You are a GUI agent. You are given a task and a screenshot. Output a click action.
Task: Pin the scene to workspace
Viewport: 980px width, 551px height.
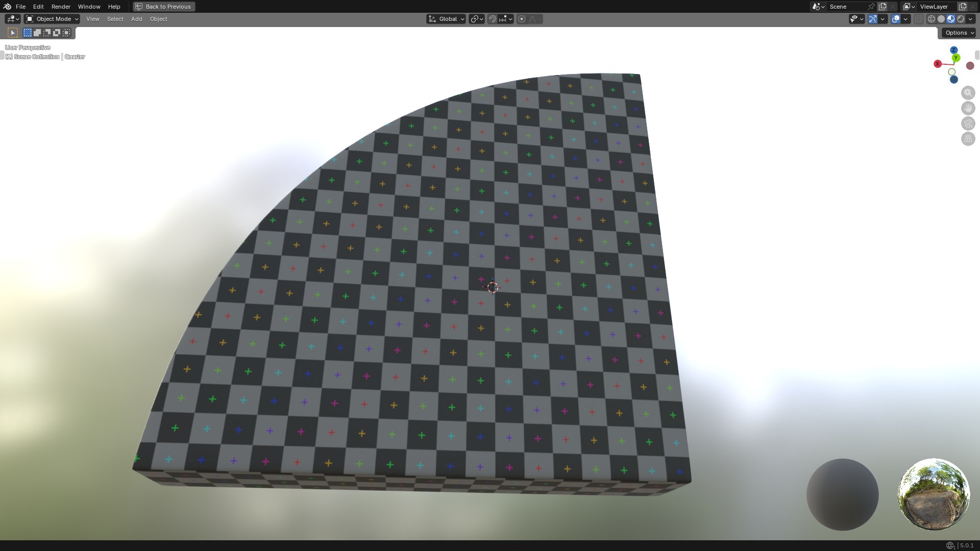point(871,7)
